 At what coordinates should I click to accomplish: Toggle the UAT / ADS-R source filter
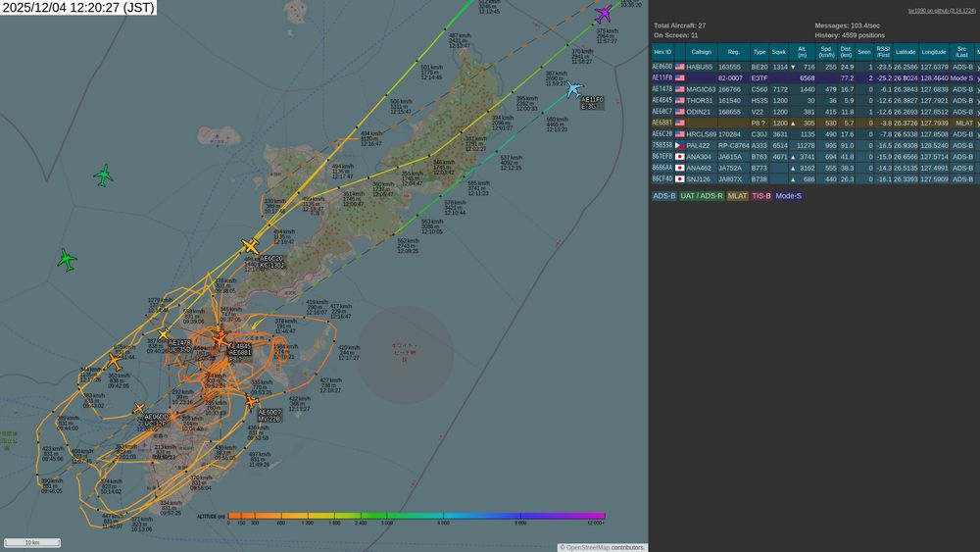[702, 196]
